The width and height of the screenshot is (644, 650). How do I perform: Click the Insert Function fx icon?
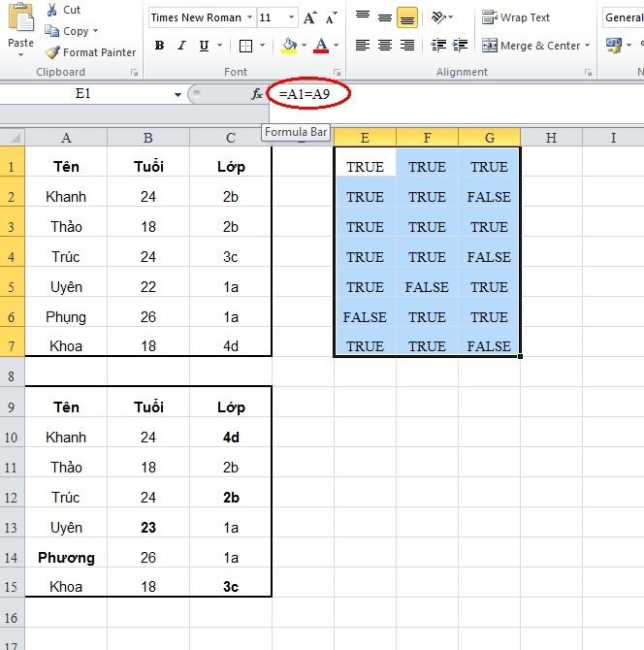[x=257, y=94]
